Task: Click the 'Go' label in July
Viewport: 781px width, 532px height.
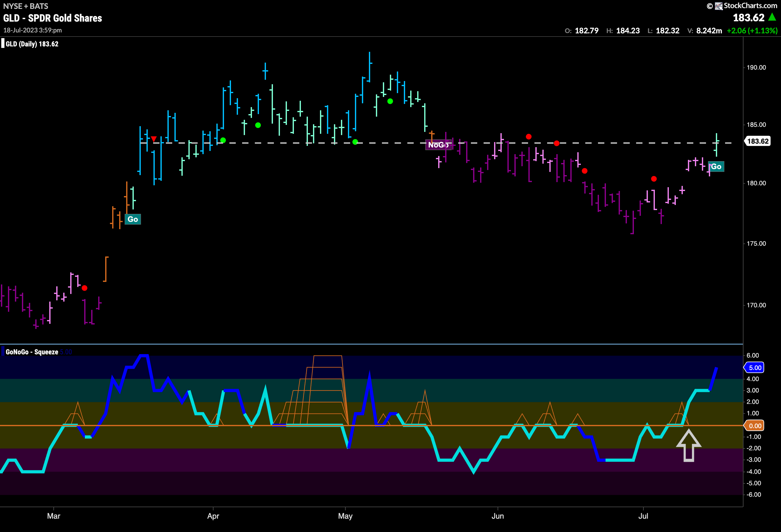Action: [x=716, y=166]
